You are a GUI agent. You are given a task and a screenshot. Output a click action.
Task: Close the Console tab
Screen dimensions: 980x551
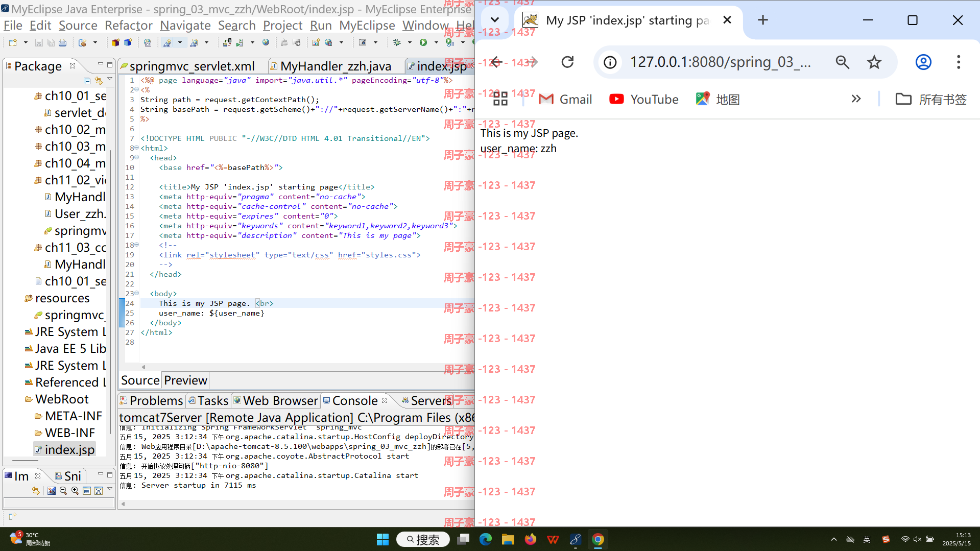click(385, 400)
